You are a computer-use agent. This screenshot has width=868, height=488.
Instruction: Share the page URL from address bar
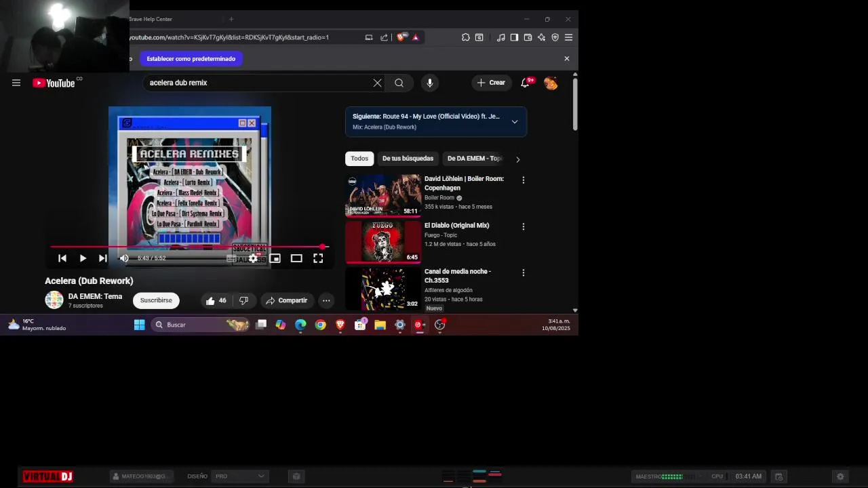tap(384, 37)
